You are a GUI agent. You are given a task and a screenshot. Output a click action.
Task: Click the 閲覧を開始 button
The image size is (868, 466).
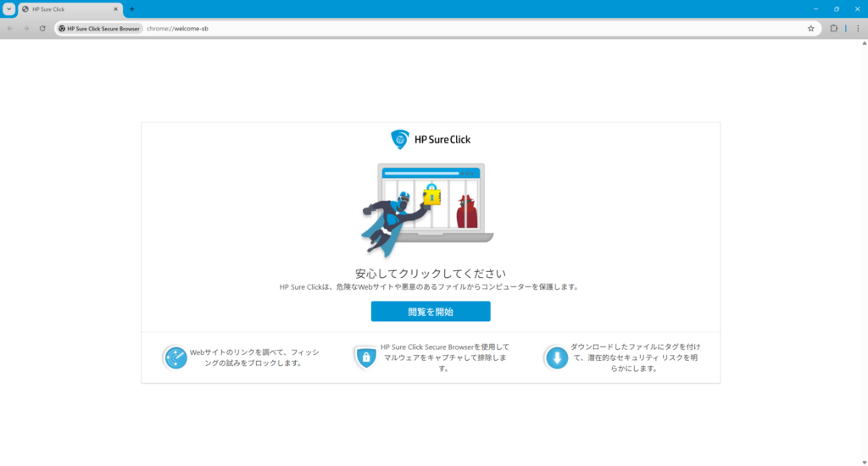tap(430, 312)
